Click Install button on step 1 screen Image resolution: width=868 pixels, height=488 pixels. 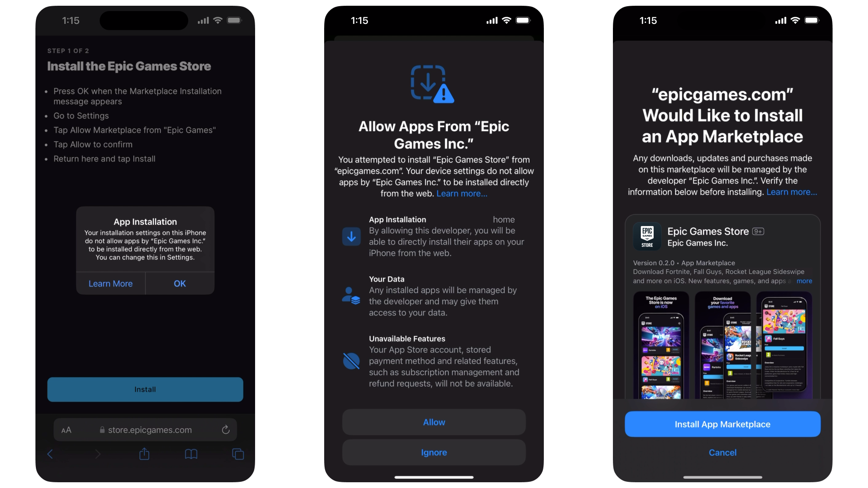pos(144,389)
